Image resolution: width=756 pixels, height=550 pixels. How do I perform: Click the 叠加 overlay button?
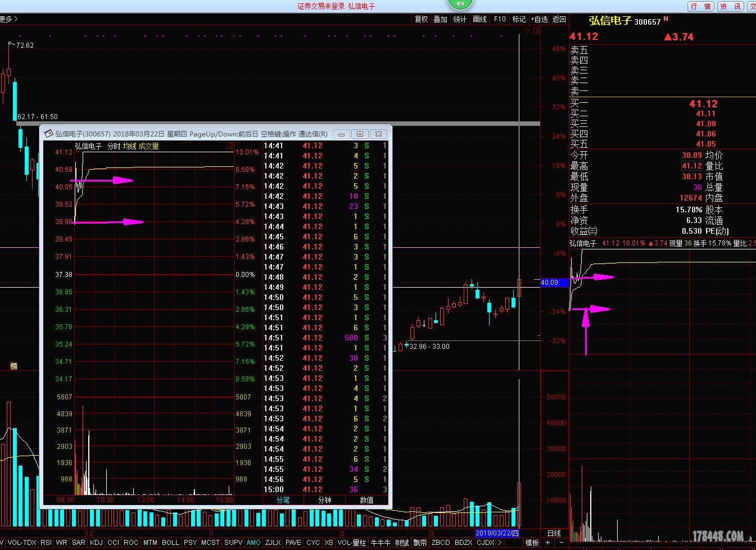440,19
